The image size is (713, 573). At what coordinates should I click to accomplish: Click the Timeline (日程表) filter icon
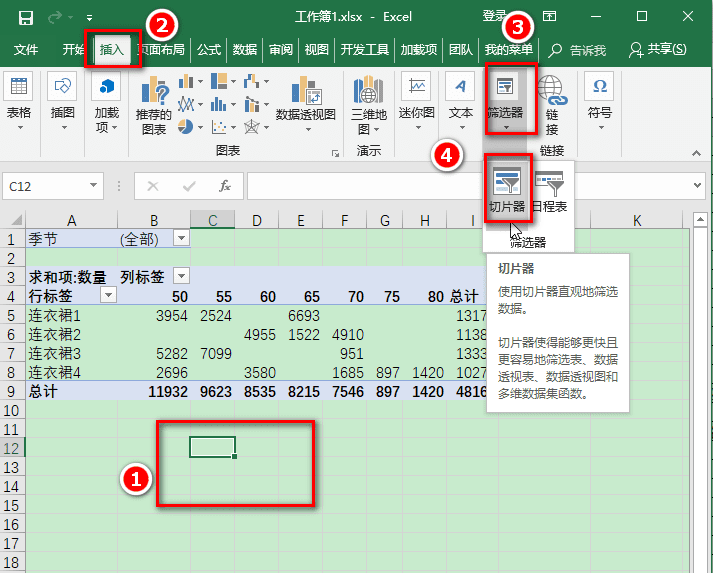tap(550, 183)
